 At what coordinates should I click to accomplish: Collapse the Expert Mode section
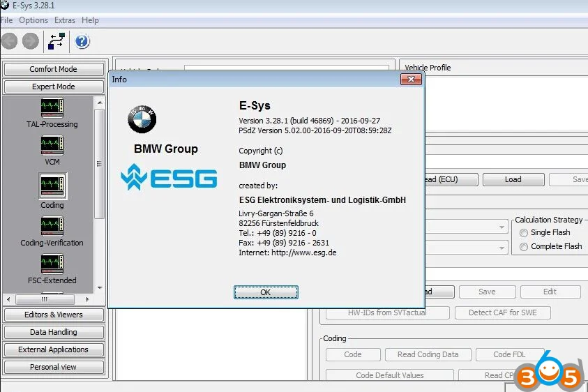coord(54,86)
